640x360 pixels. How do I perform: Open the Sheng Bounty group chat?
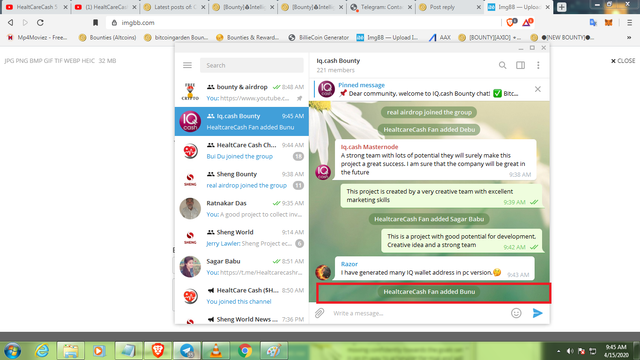click(x=242, y=180)
